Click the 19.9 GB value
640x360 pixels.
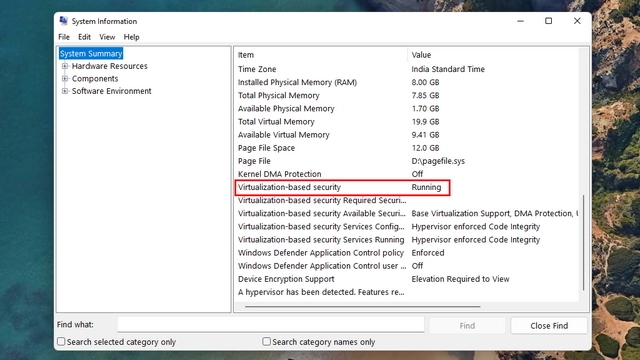pyautogui.click(x=425, y=122)
